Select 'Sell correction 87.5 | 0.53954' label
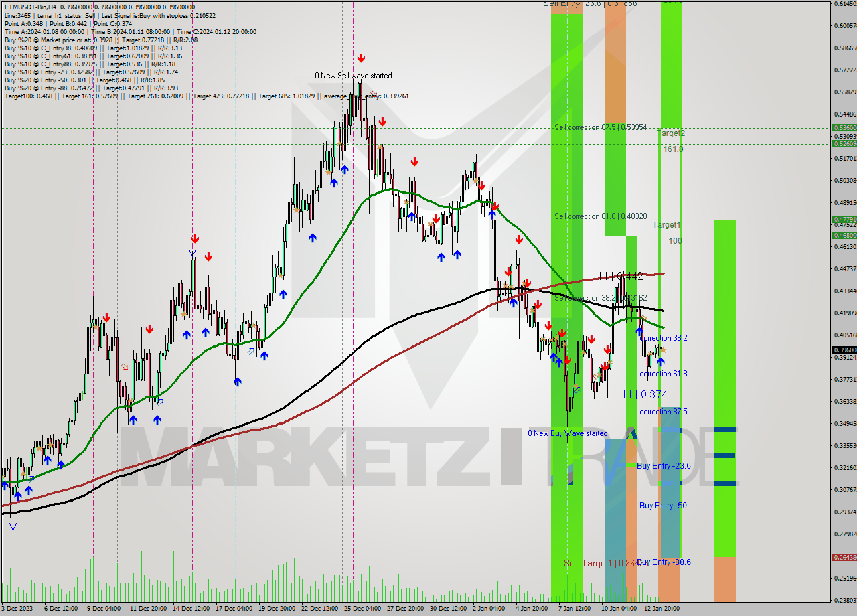This screenshot has height=616, width=857. point(601,127)
